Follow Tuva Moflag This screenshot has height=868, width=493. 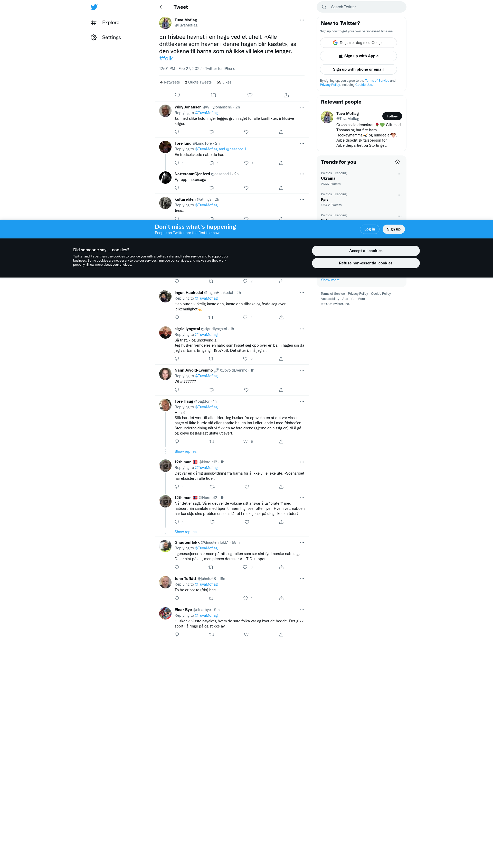[392, 116]
